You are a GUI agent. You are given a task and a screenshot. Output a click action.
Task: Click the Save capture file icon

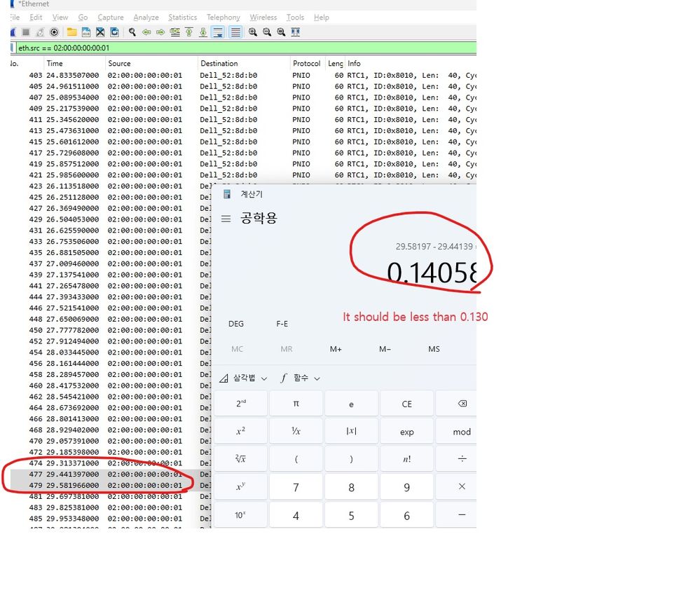point(86,32)
